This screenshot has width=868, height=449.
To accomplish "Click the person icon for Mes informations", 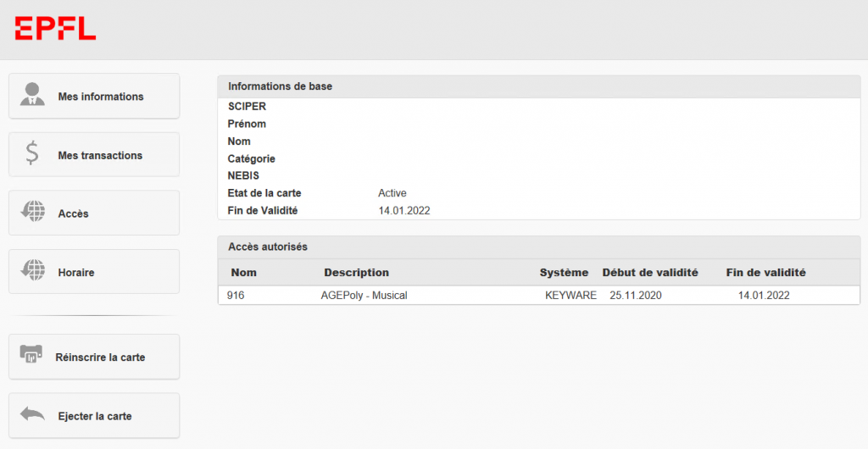I will click(32, 95).
